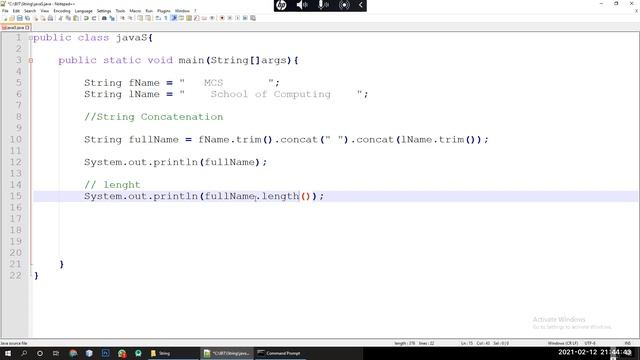Toggle synchronized vertical scrolling icon
The height and width of the screenshot is (360, 640).
(140, 18)
